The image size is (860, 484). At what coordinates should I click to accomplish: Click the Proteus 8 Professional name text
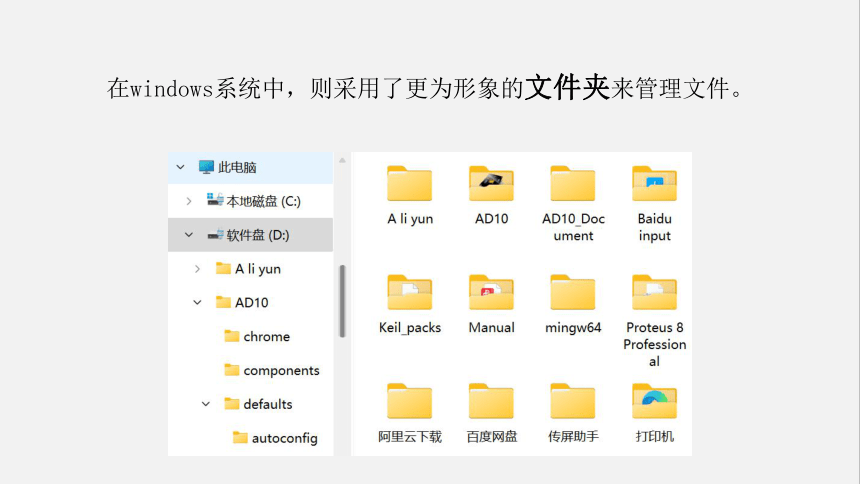pos(654,344)
